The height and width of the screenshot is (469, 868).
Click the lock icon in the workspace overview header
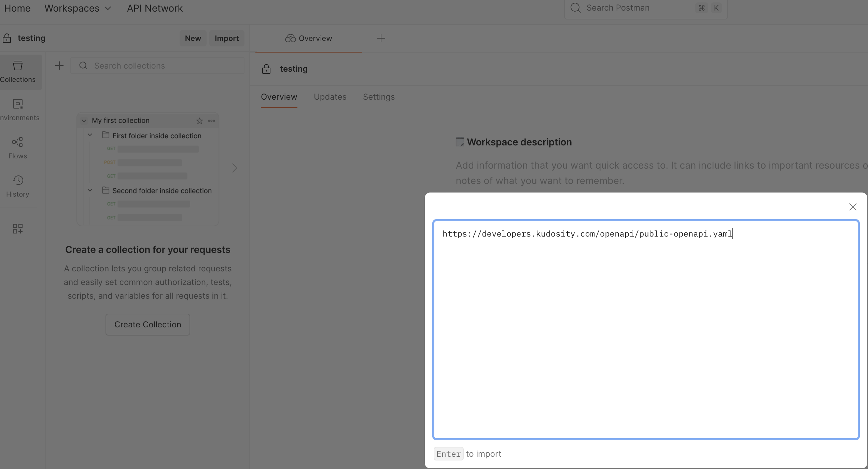(266, 69)
